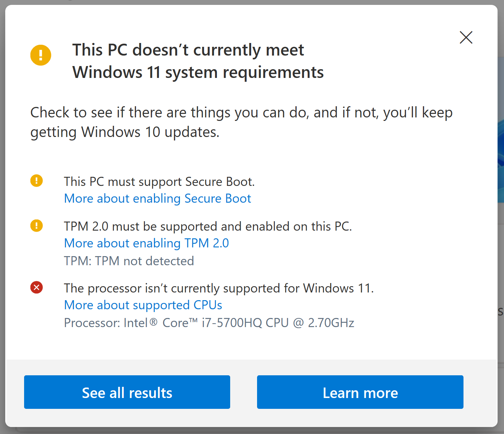Click the large yellow warning icon beside heading
The width and height of the screenshot is (504, 434).
pyautogui.click(x=41, y=55)
